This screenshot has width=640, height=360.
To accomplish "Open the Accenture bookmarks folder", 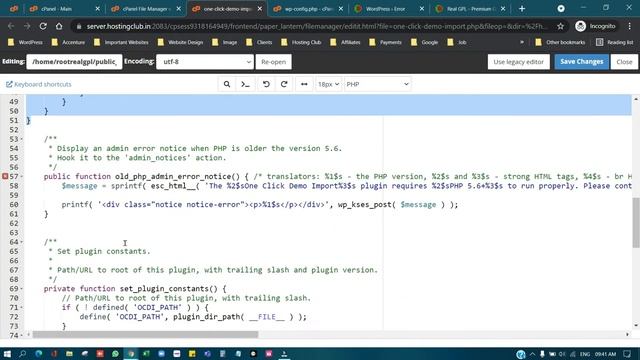I will [x=69, y=42].
